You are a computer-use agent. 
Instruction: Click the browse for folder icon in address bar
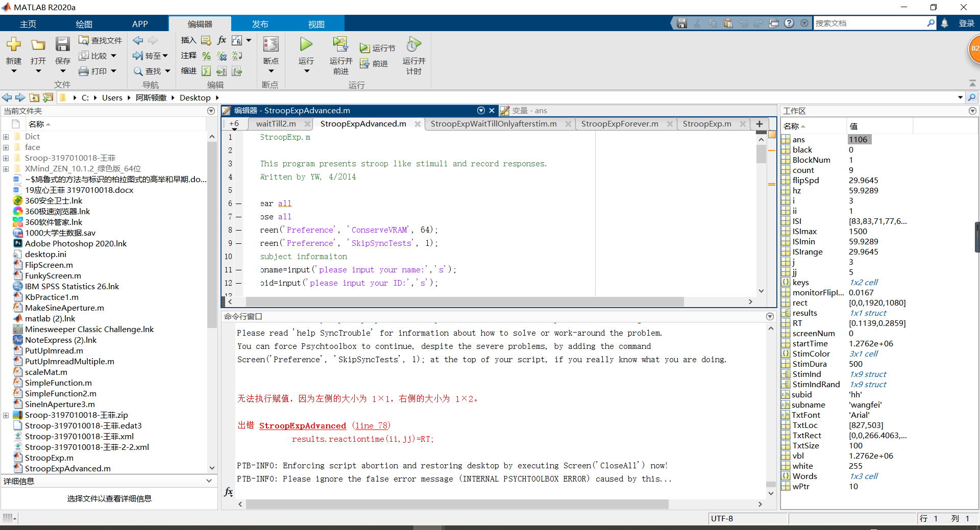point(48,97)
